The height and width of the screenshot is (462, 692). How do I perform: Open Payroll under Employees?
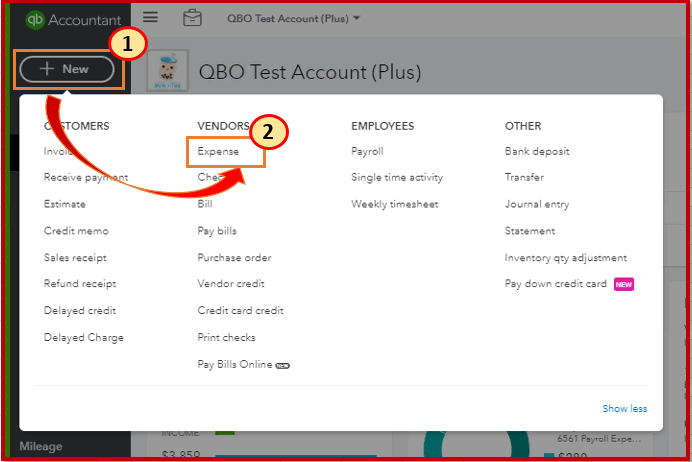click(x=367, y=151)
